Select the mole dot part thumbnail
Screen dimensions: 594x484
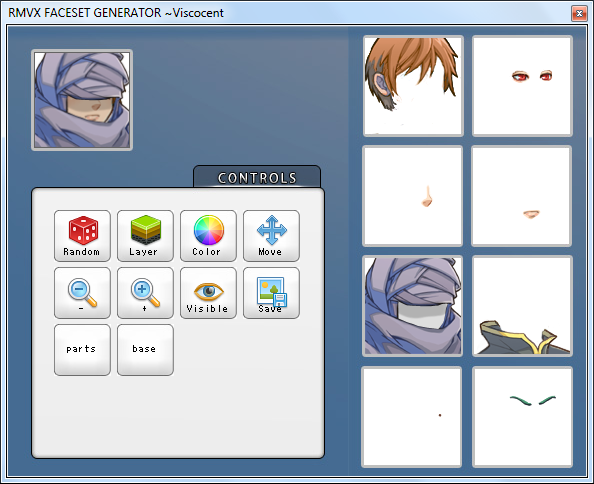point(412,417)
